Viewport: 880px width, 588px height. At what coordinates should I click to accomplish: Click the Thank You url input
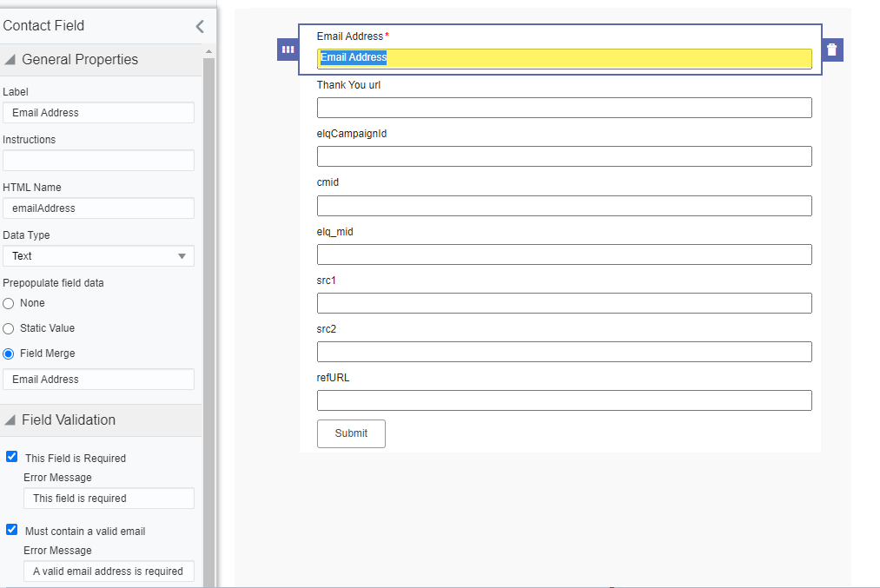[x=564, y=108]
